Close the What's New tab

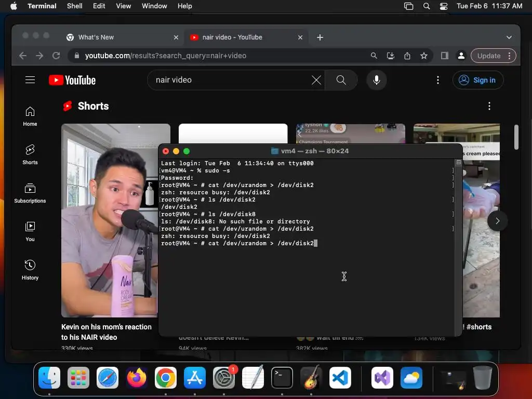coord(176,37)
